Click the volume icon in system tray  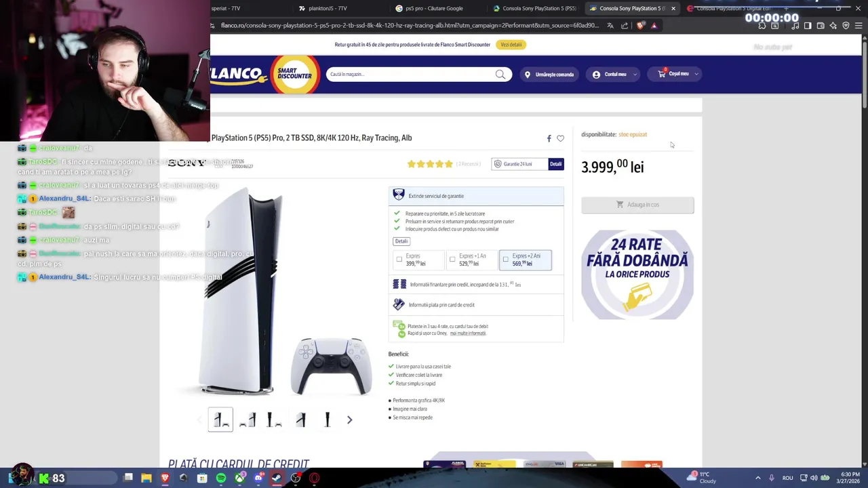tap(814, 478)
